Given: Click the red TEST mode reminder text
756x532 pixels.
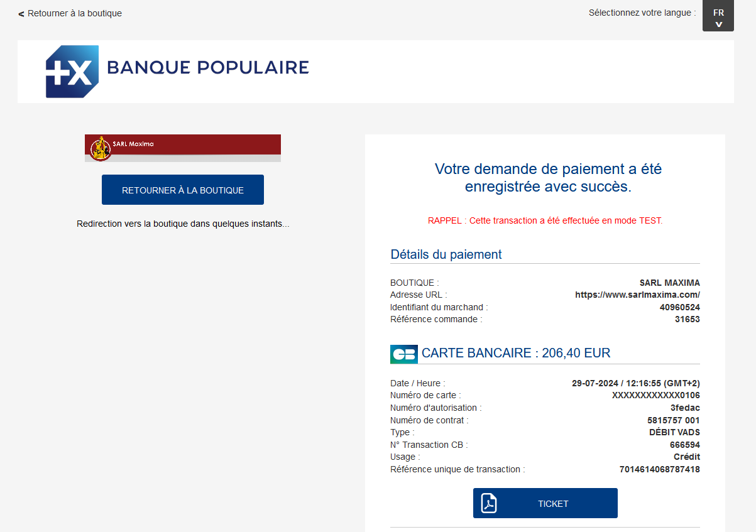Looking at the screenshot, I should click(x=545, y=220).
